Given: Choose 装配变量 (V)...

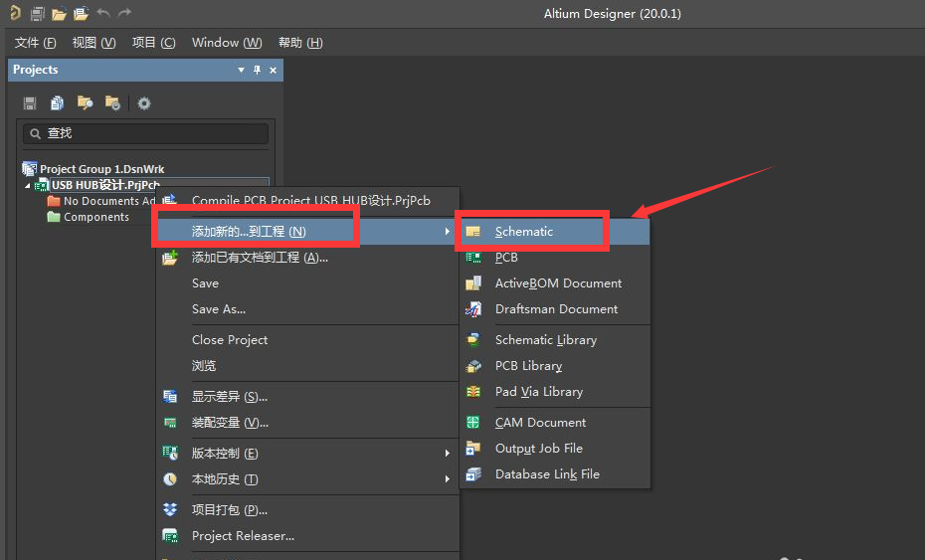Looking at the screenshot, I should (x=307, y=423).
